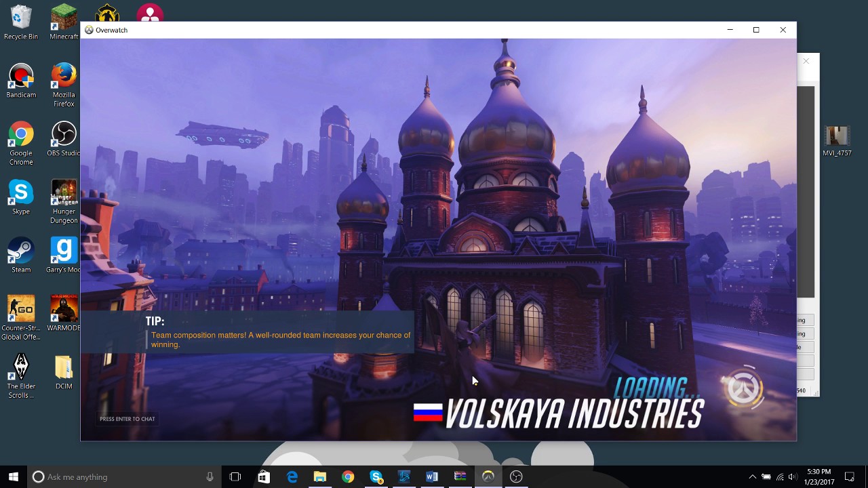Launch the Mozilla Firefox desktop shortcut

click(x=64, y=85)
